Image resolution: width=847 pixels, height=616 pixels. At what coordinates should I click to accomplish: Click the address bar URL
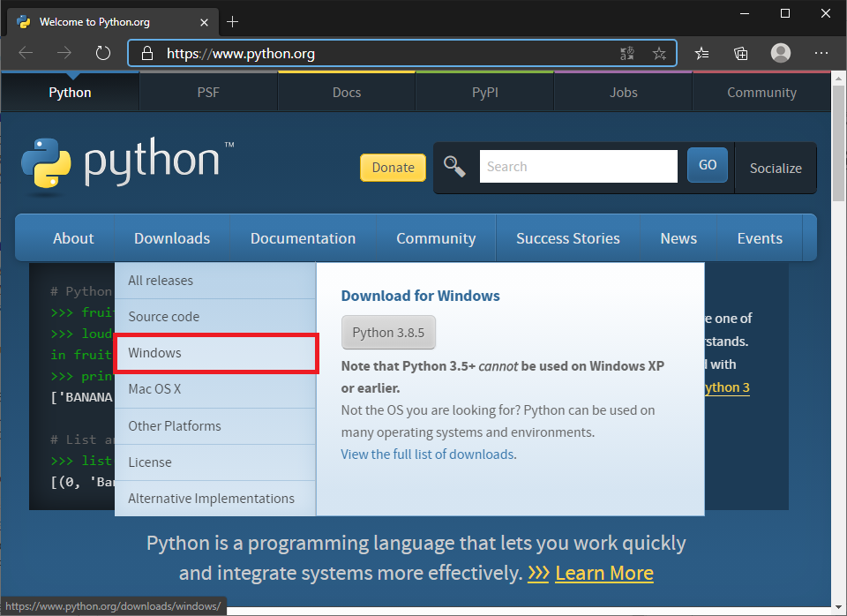click(x=240, y=54)
